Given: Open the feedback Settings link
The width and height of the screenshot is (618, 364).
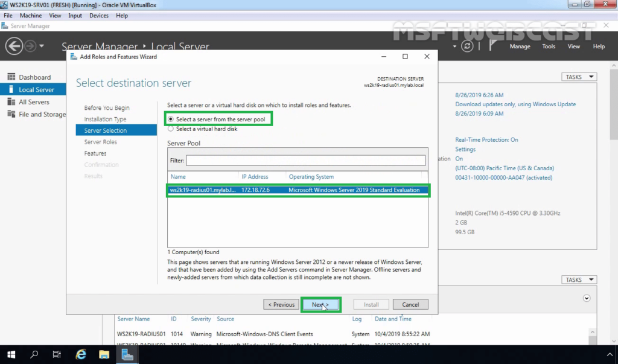Looking at the screenshot, I should coord(465,149).
